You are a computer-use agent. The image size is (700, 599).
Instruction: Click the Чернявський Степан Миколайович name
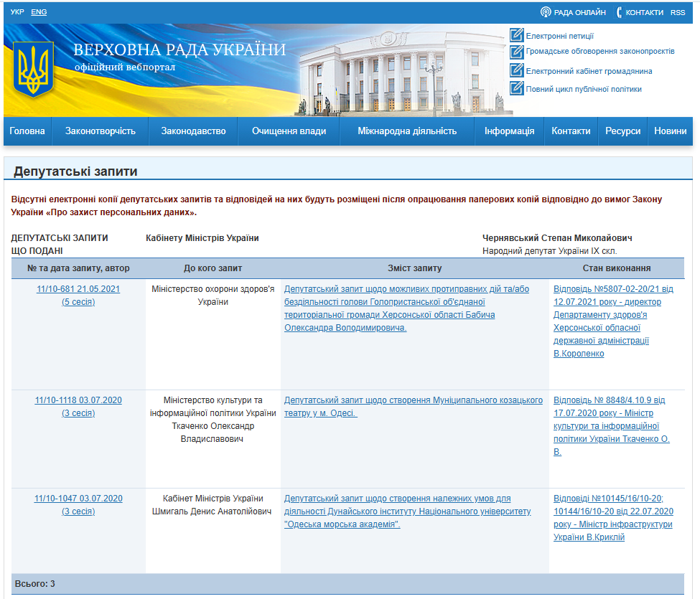pyautogui.click(x=557, y=238)
